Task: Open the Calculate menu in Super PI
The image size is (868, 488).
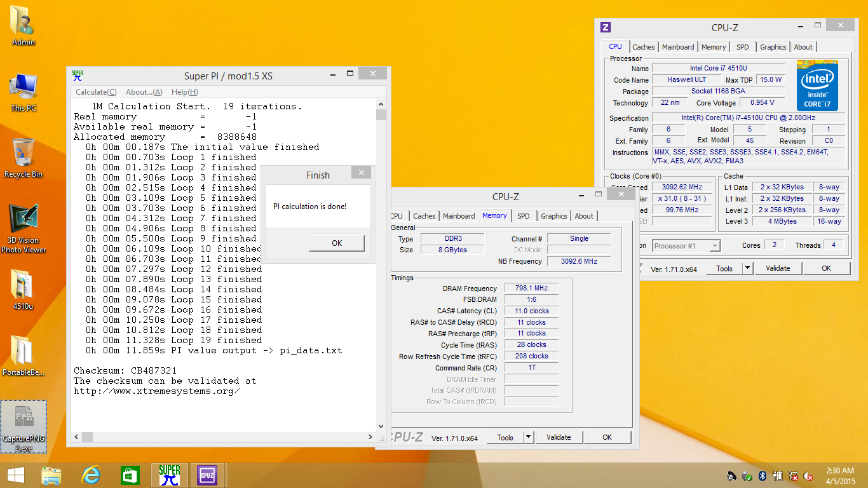Action: [96, 92]
